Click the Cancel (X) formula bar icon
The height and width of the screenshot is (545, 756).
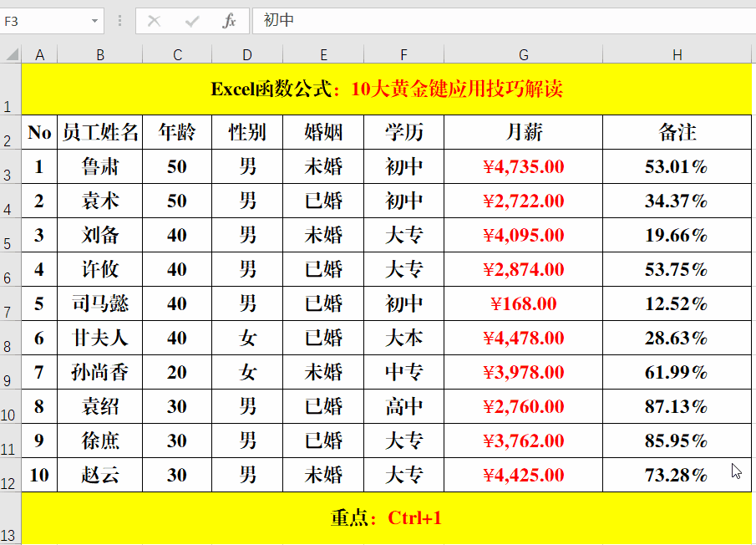point(154,21)
